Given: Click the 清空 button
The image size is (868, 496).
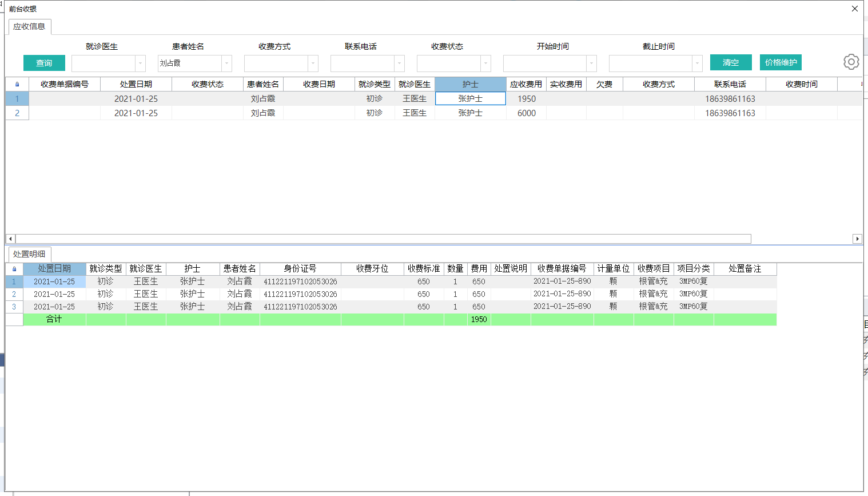Looking at the screenshot, I should (x=730, y=62).
